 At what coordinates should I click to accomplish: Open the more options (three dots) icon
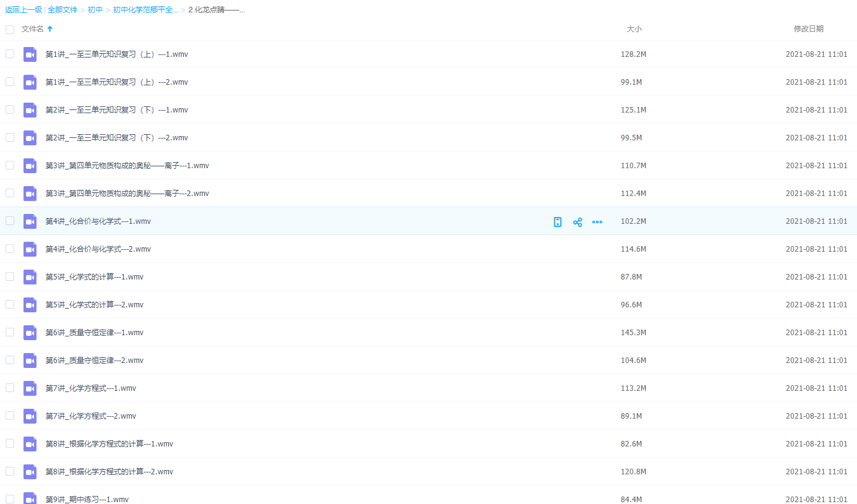point(597,222)
